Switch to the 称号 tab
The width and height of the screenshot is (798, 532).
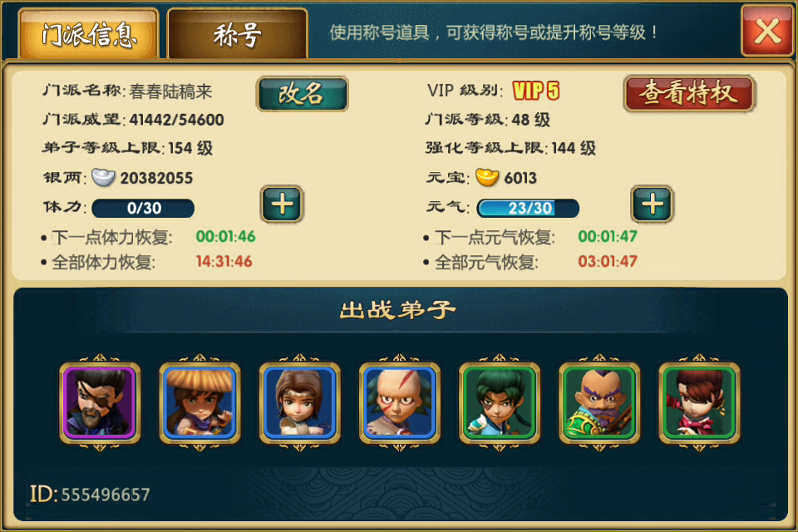[x=238, y=34]
